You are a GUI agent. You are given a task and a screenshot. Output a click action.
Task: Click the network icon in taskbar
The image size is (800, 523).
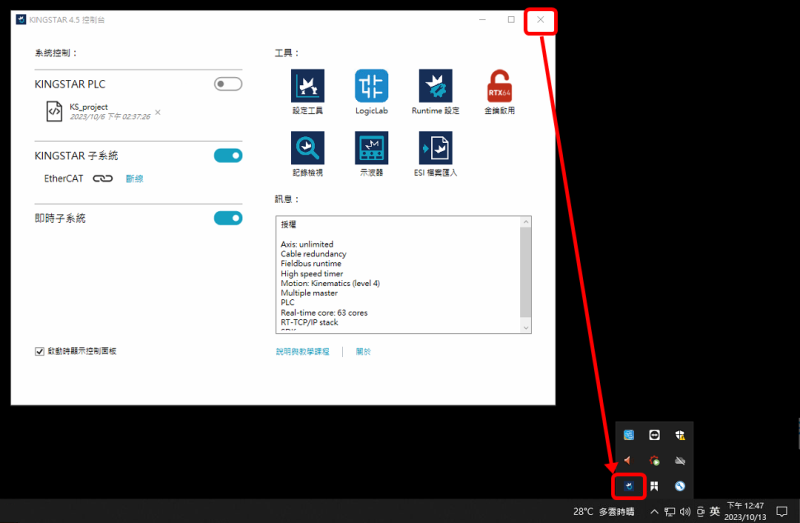tap(669, 511)
